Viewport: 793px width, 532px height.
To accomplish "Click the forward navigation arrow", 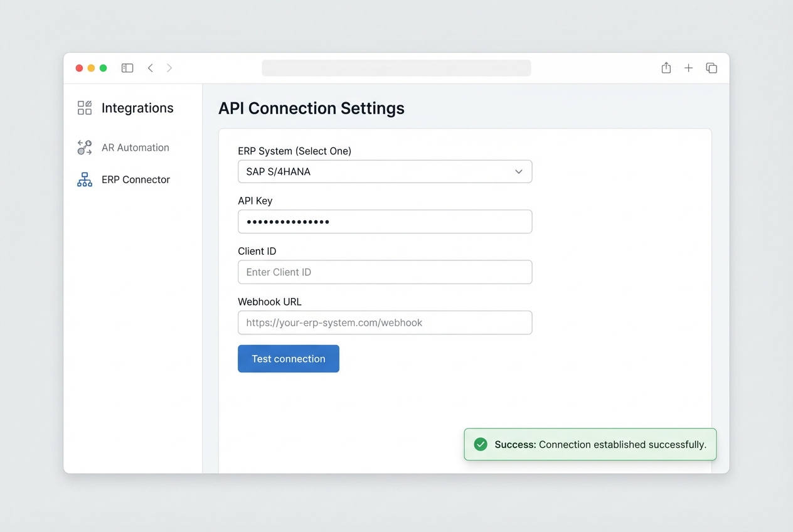I will pos(169,67).
